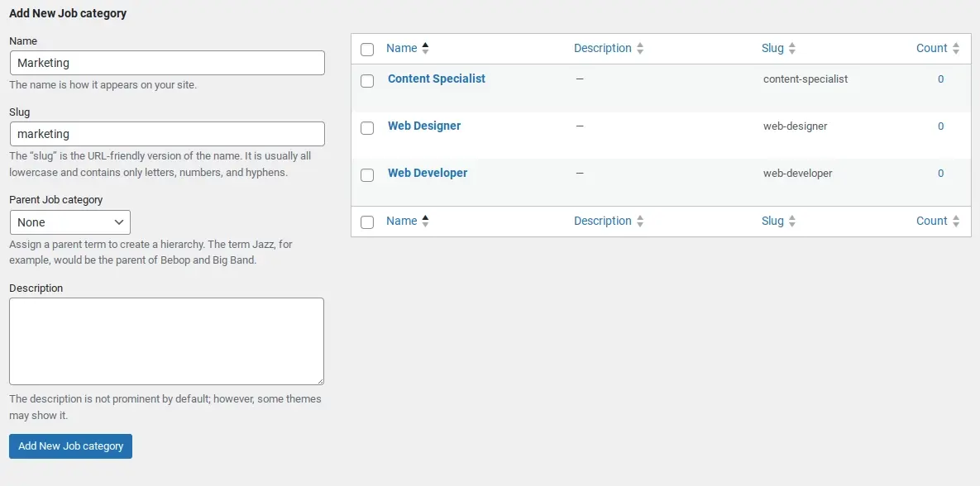The height and width of the screenshot is (486, 980).
Task: Grab the Description textarea resize handle
Action: click(x=319, y=380)
